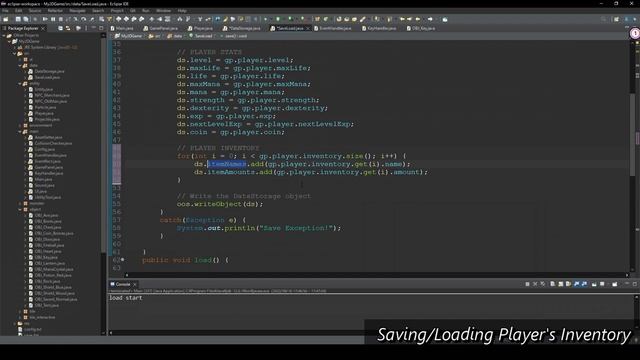Image resolution: width=640 pixels, height=360 pixels.
Task: Click the Resume debug toolbar icon
Action: (x=45, y=19)
